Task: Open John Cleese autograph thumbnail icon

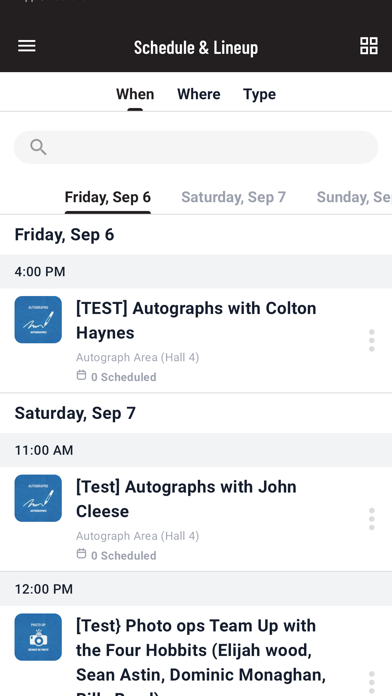Action: 38,498
